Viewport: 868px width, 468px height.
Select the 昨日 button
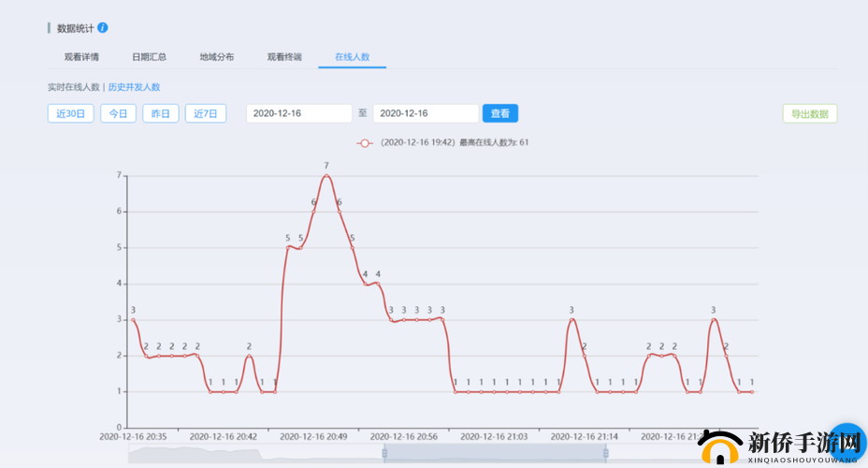(x=161, y=113)
